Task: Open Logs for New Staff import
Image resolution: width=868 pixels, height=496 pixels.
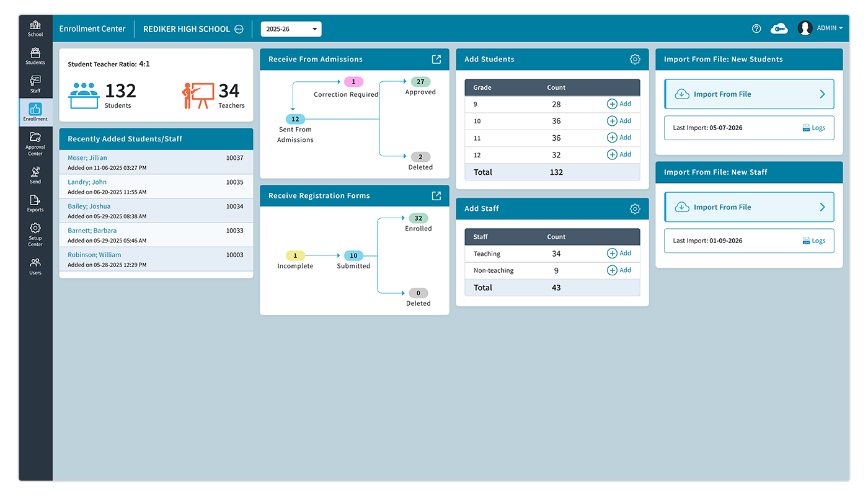Action: (x=814, y=241)
